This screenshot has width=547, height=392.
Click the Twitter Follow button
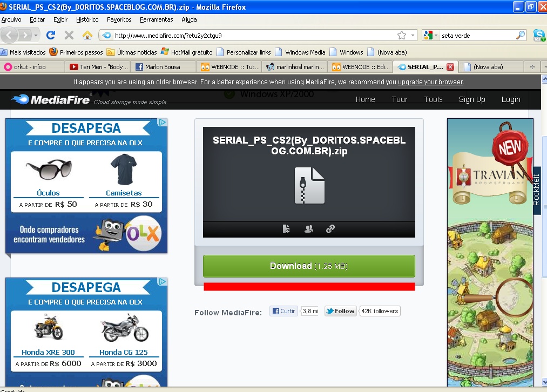340,311
